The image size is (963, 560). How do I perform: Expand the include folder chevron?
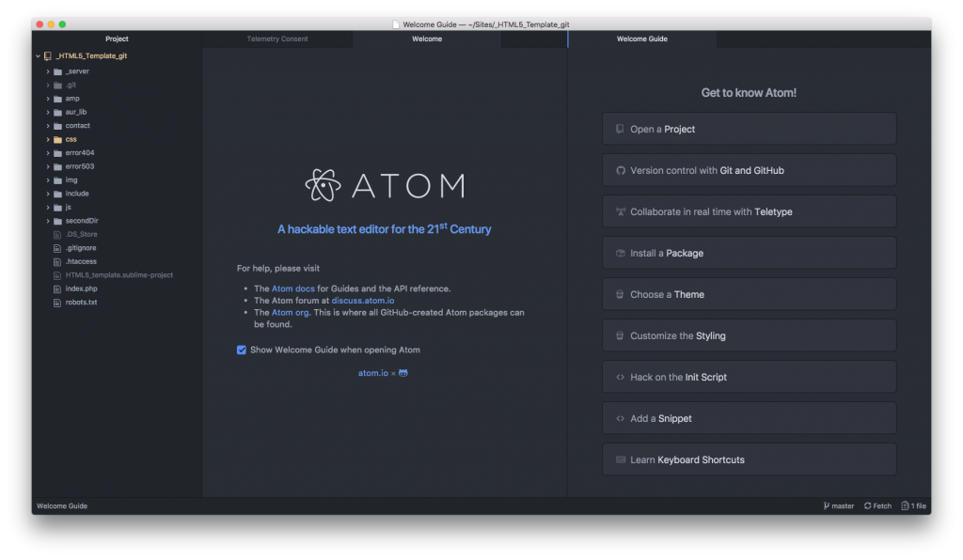point(48,194)
